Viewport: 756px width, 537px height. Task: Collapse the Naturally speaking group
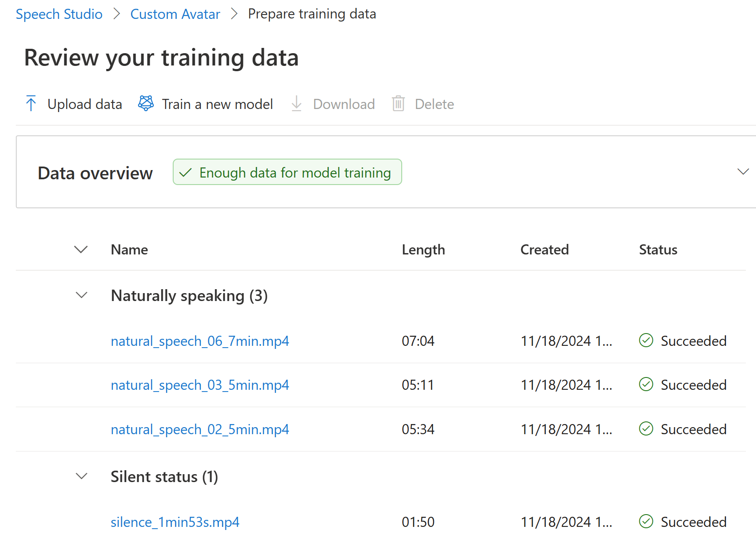[x=82, y=295]
